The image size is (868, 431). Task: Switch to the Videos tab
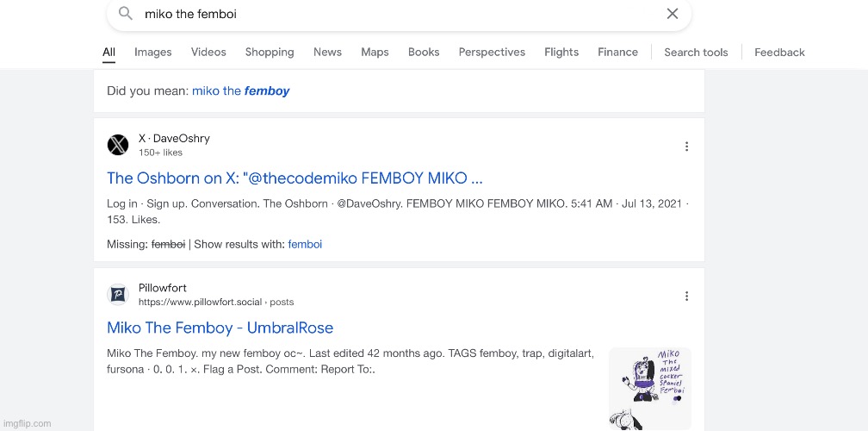point(208,53)
